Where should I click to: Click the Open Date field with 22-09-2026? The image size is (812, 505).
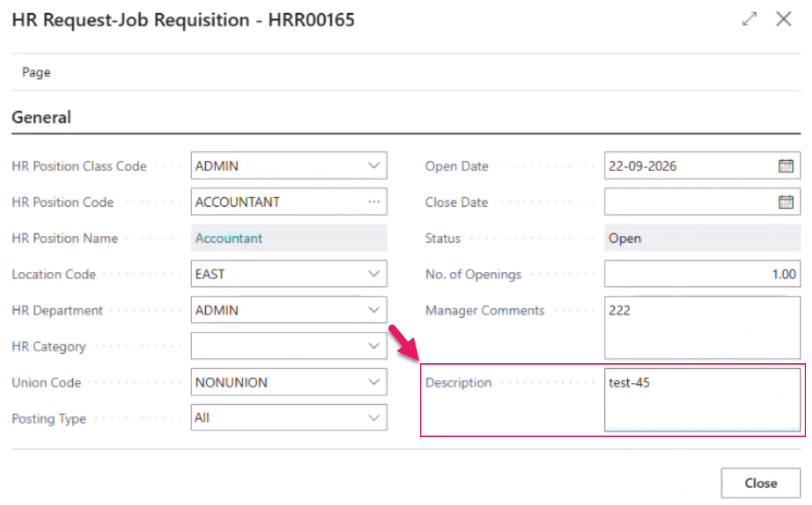point(702,166)
